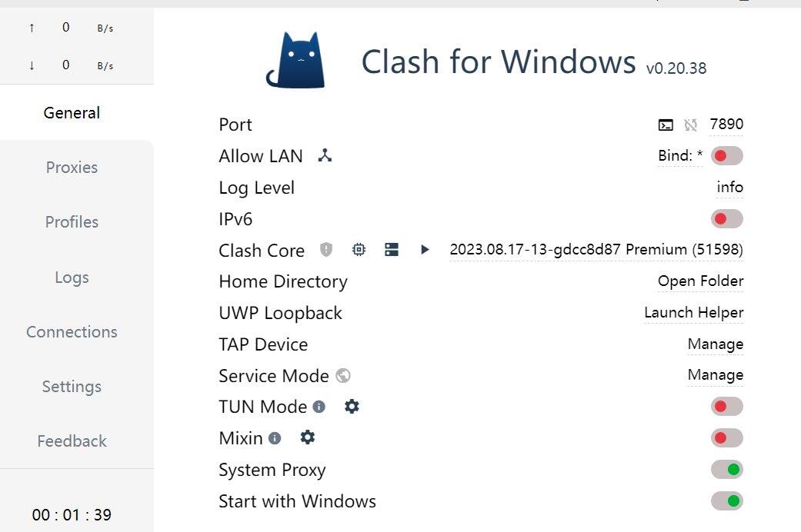The image size is (801, 532).
Task: Click the broken link icon next to 7890
Action: tap(691, 124)
